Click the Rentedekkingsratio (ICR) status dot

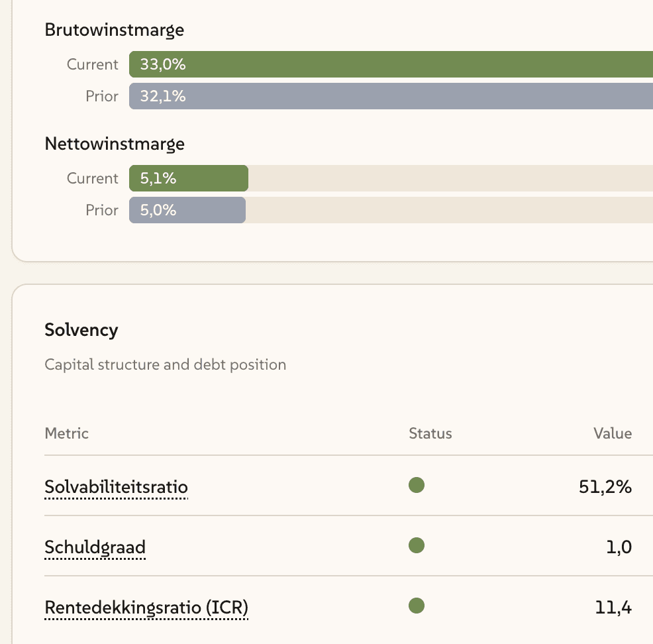[x=417, y=606]
